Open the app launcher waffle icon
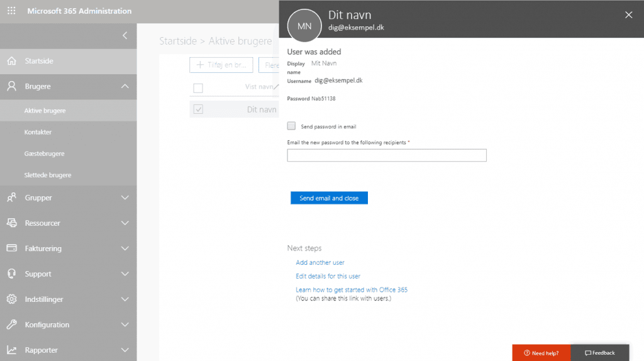The image size is (644, 361). pos(11,11)
